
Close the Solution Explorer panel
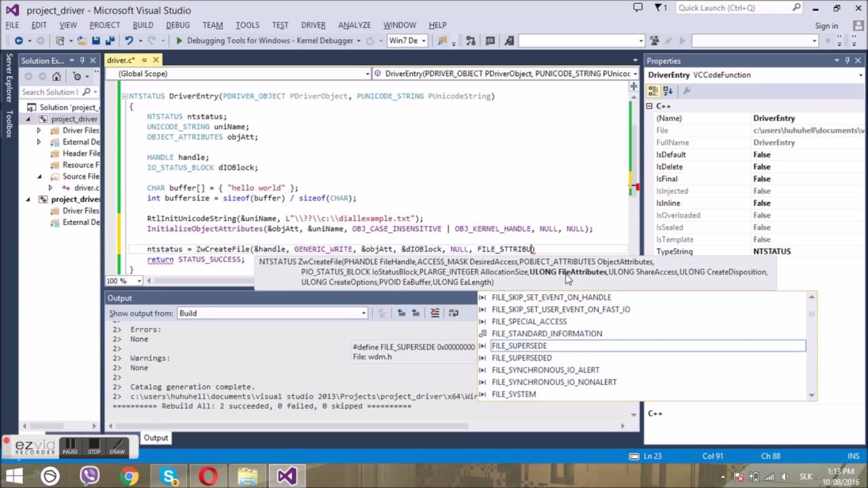pos(94,60)
